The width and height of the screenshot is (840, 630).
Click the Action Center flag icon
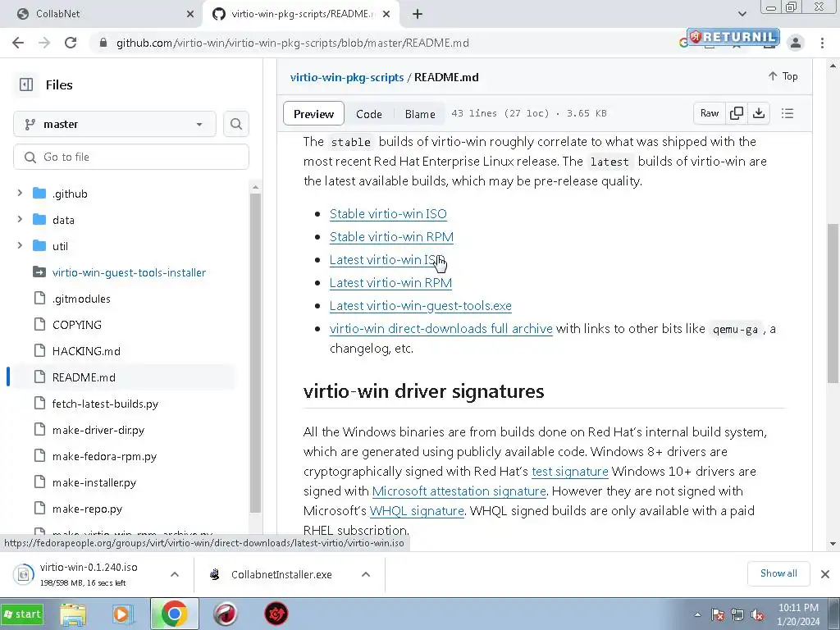pyautogui.click(x=717, y=614)
